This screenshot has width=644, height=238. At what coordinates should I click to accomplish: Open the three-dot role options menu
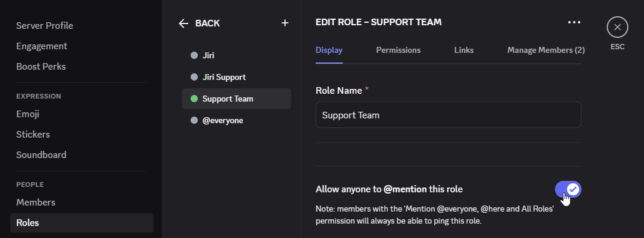574,22
